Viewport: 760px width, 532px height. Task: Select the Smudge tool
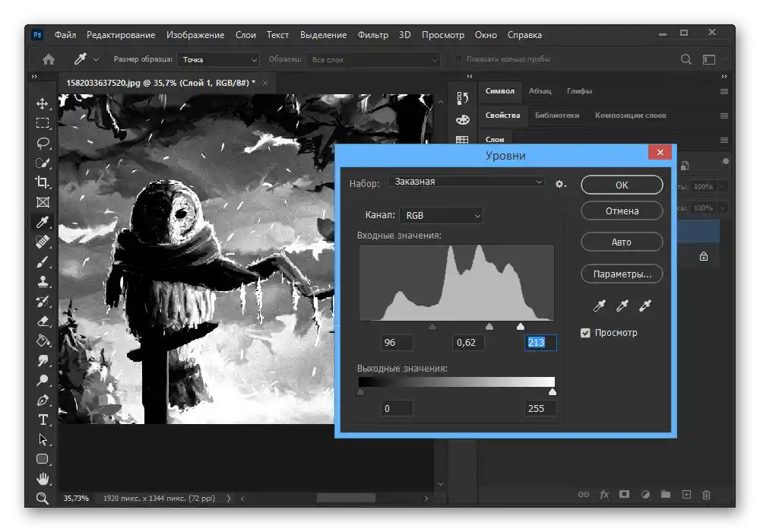click(43, 360)
